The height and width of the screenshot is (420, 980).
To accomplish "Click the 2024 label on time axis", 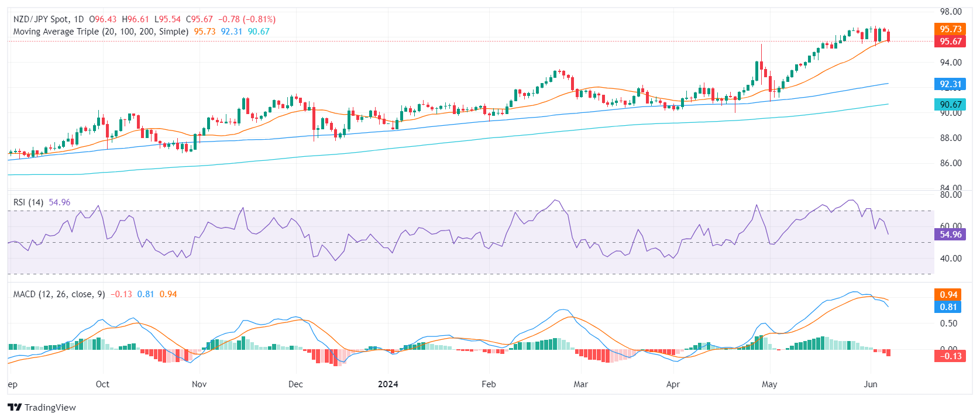I will click(388, 384).
